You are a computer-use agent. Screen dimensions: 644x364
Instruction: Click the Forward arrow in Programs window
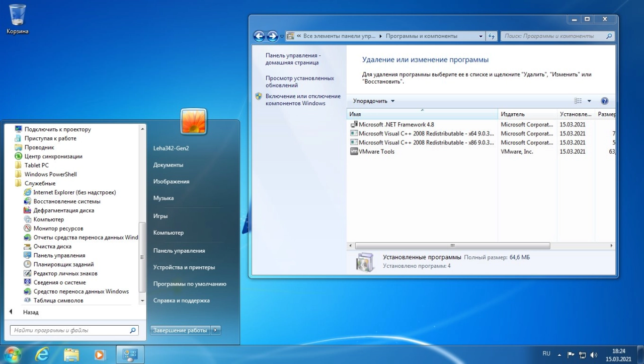pyautogui.click(x=272, y=36)
